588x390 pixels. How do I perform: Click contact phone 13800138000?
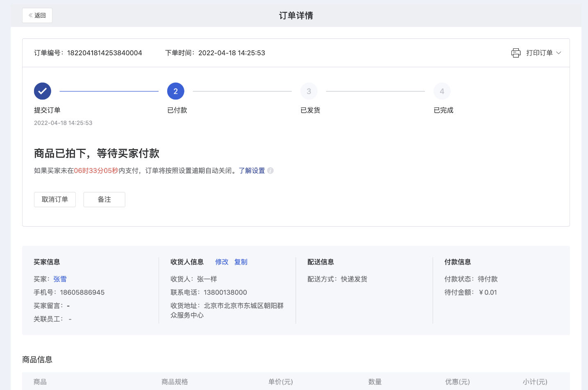[225, 292]
